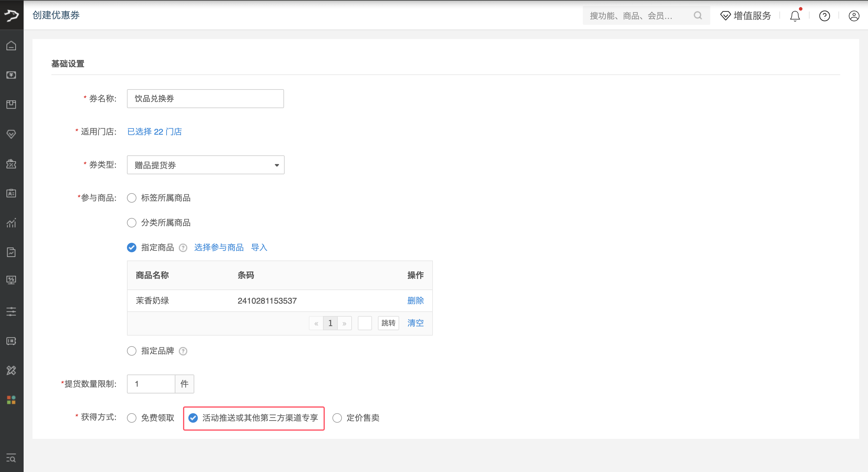This screenshot has height=472, width=868.
Task: Go to previous page with « button
Action: (316, 323)
